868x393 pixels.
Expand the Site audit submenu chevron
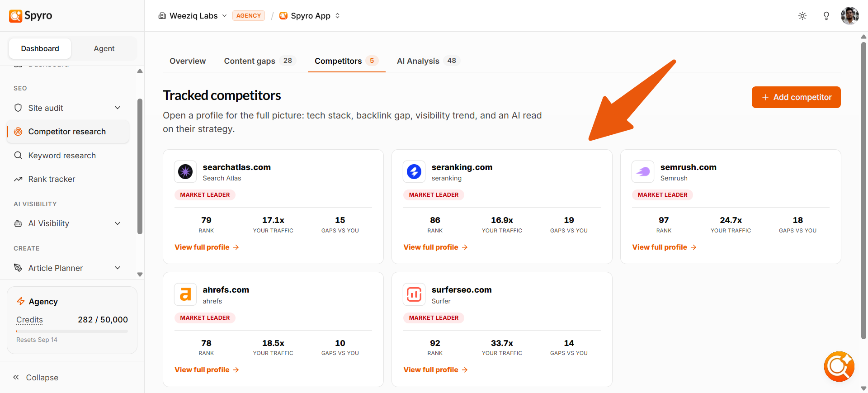[118, 108]
